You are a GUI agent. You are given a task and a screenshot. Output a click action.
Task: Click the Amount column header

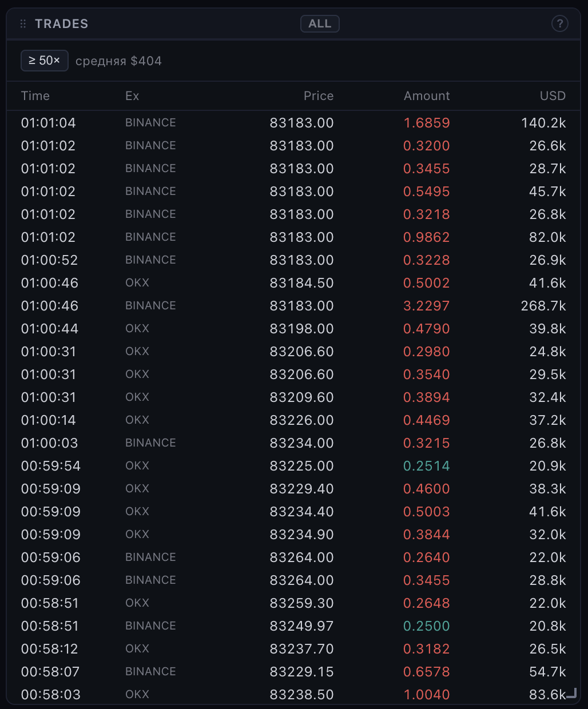(427, 96)
